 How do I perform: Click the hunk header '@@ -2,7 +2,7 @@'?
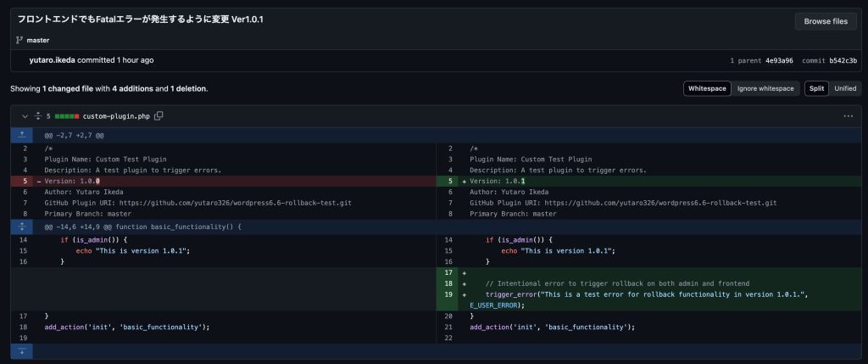point(75,135)
